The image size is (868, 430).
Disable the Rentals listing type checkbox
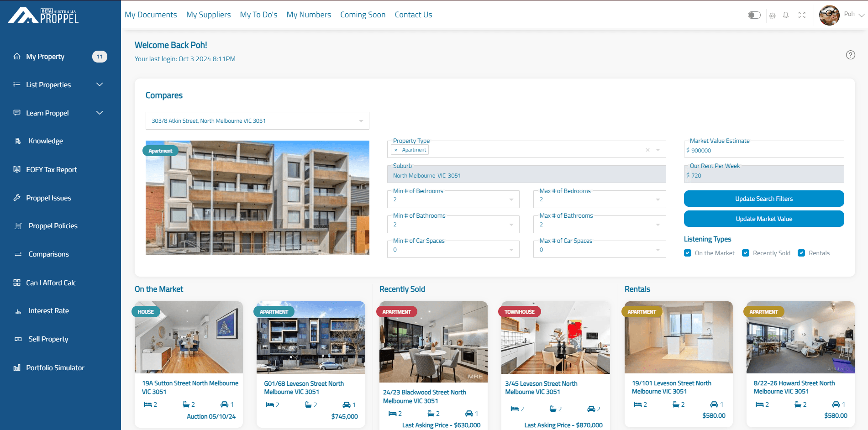[801, 253]
